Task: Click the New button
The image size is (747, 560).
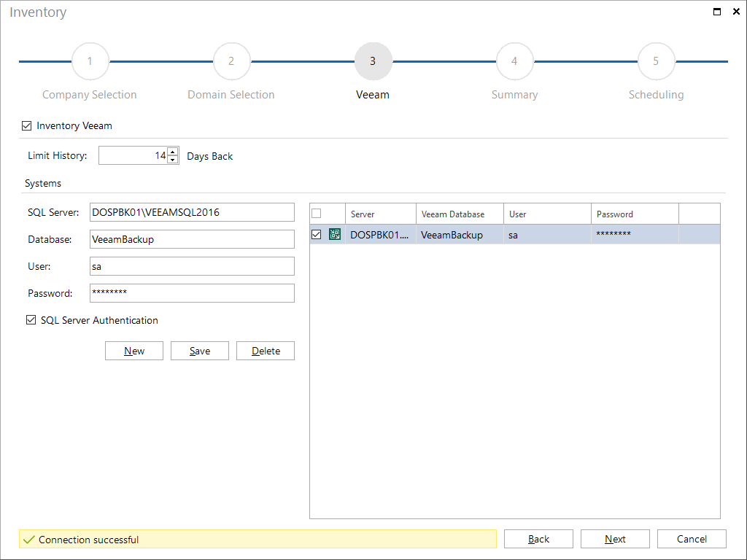Action: pyautogui.click(x=134, y=351)
